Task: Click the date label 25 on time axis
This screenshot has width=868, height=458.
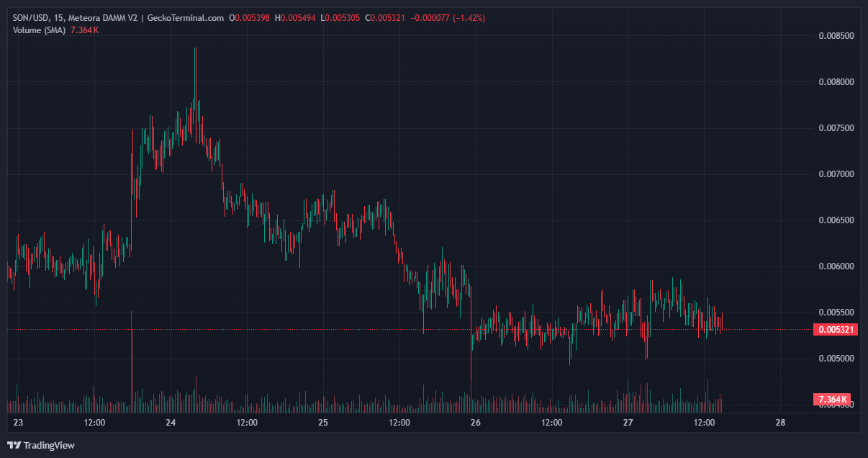Action: click(x=323, y=423)
